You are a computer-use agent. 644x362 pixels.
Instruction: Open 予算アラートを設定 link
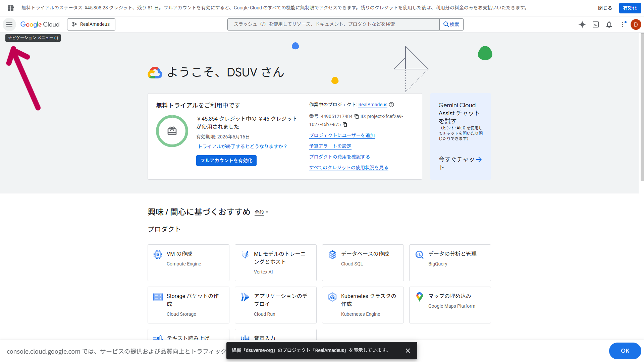point(330,146)
